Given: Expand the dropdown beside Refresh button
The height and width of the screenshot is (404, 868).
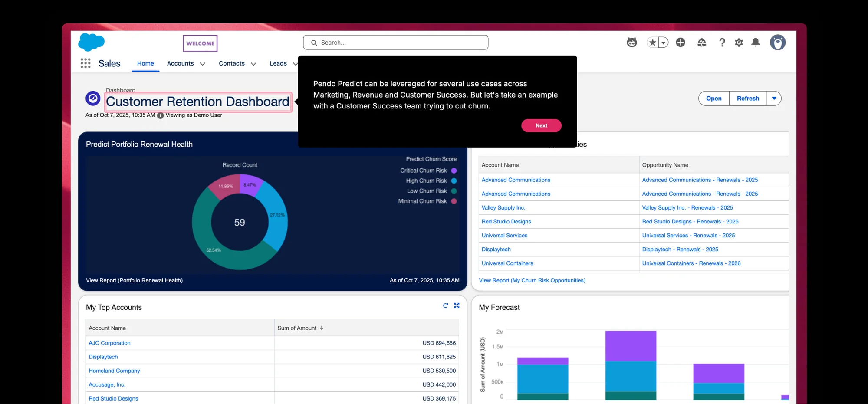Looking at the screenshot, I should coord(774,99).
